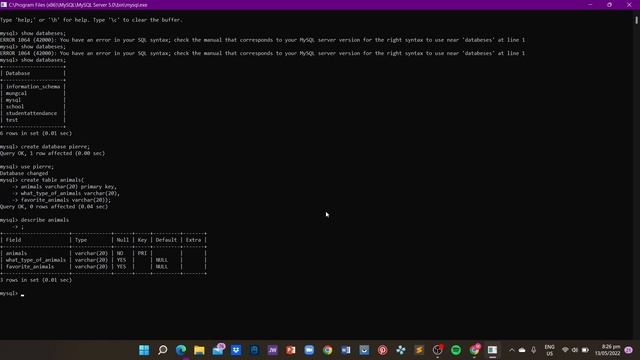Click the 'Default' column header
The image size is (640, 360).
[166, 240]
